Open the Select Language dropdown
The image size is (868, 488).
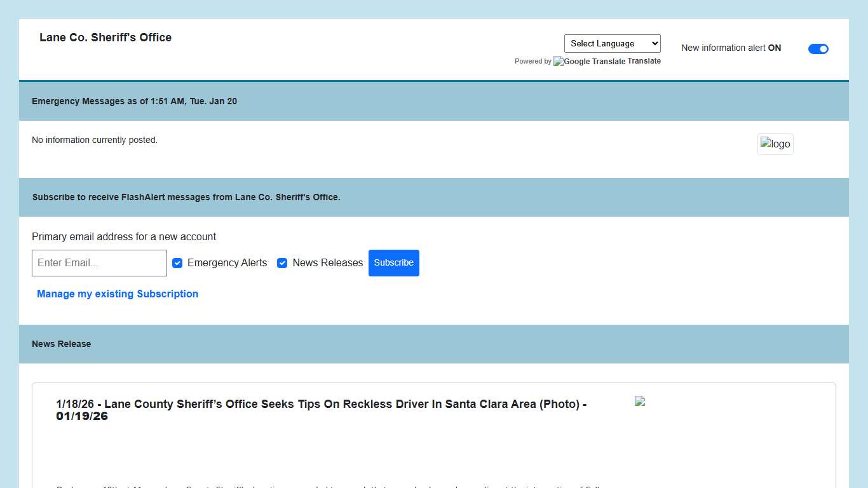pyautogui.click(x=612, y=44)
